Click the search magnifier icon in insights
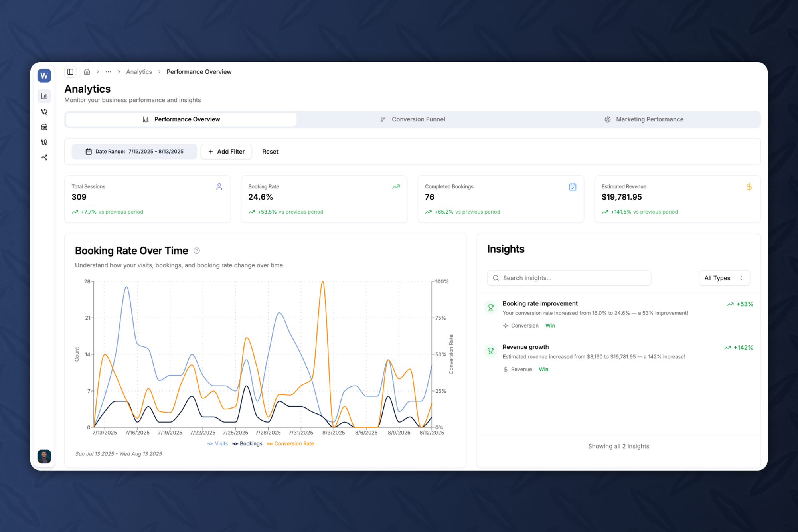 [x=496, y=278]
